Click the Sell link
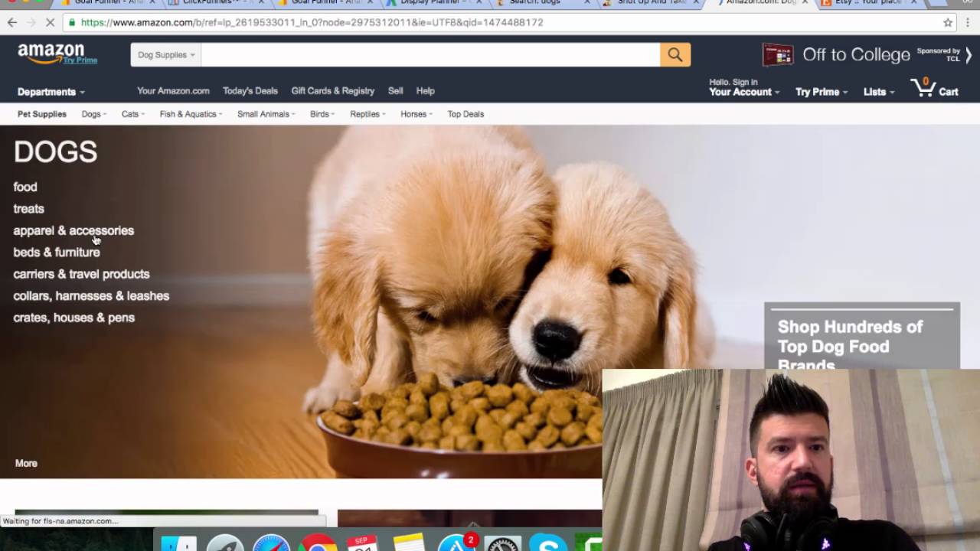This screenshot has height=551, width=980. [x=395, y=90]
